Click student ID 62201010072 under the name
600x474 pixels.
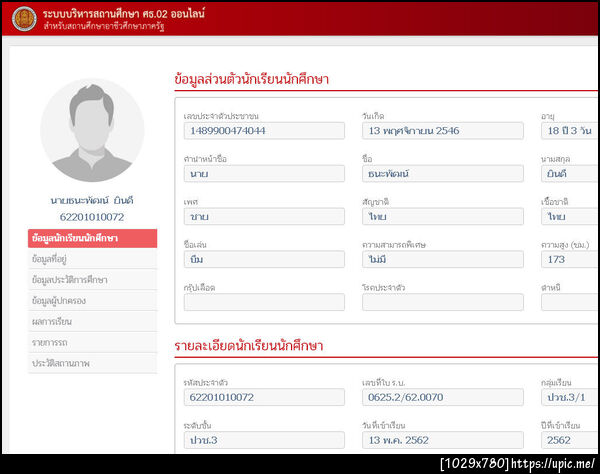92,217
